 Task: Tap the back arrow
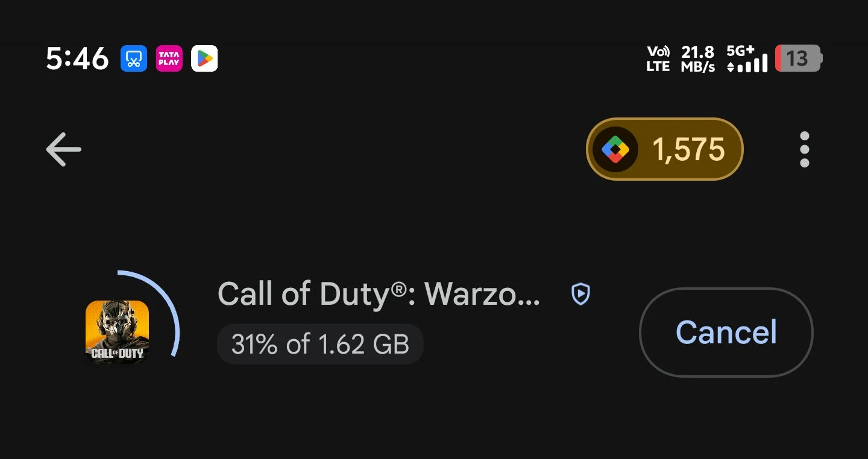coord(63,149)
